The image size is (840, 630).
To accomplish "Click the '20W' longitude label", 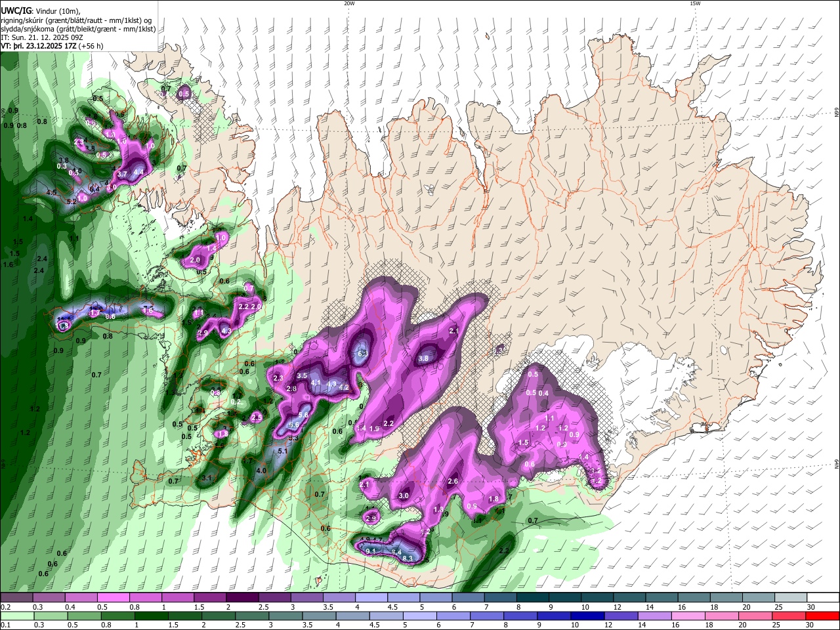I will pyautogui.click(x=349, y=3).
